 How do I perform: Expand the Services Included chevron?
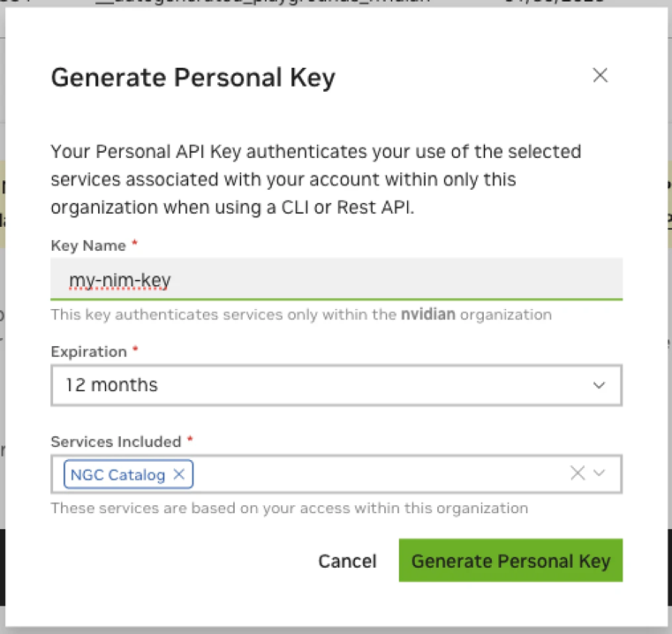click(599, 473)
